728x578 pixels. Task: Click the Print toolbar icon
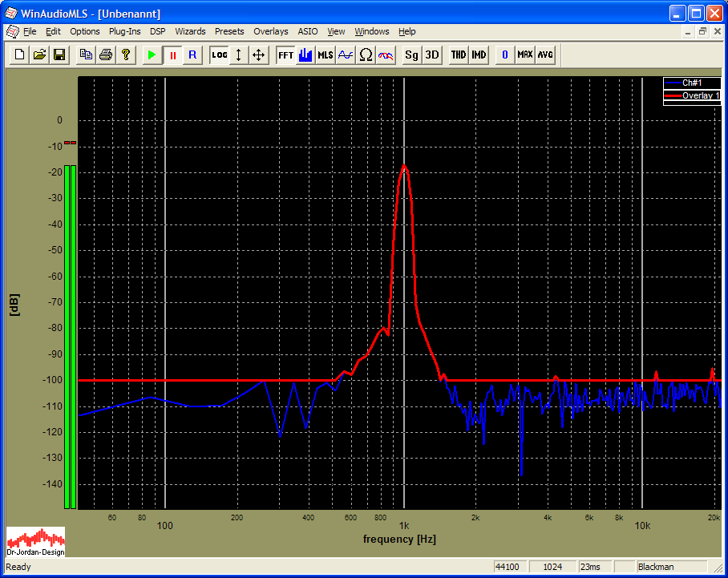click(x=105, y=55)
